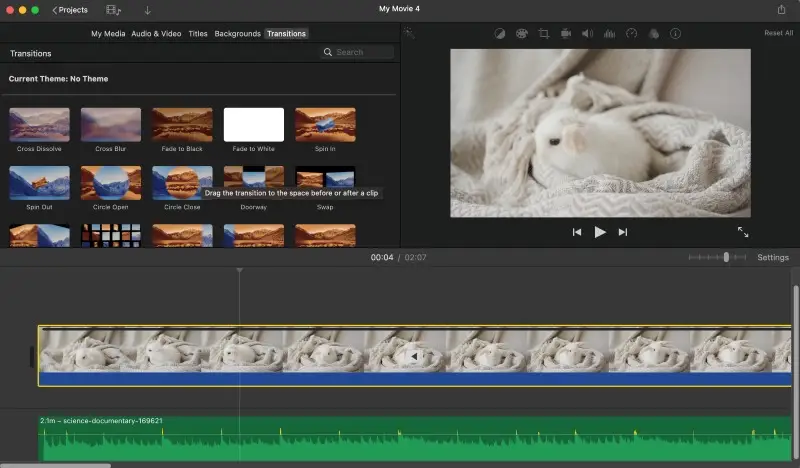The height and width of the screenshot is (468, 800).
Task: Click the timeline zoom slider
Action: click(x=726, y=257)
